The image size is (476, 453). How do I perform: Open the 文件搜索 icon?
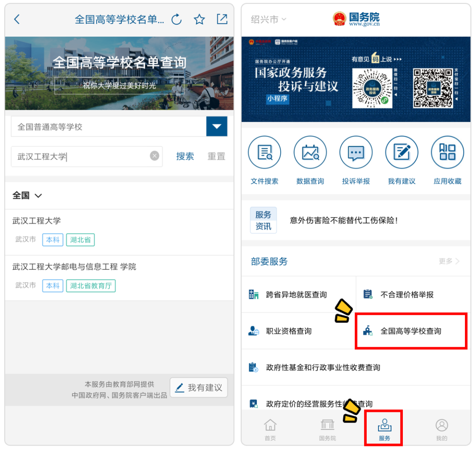point(264,152)
